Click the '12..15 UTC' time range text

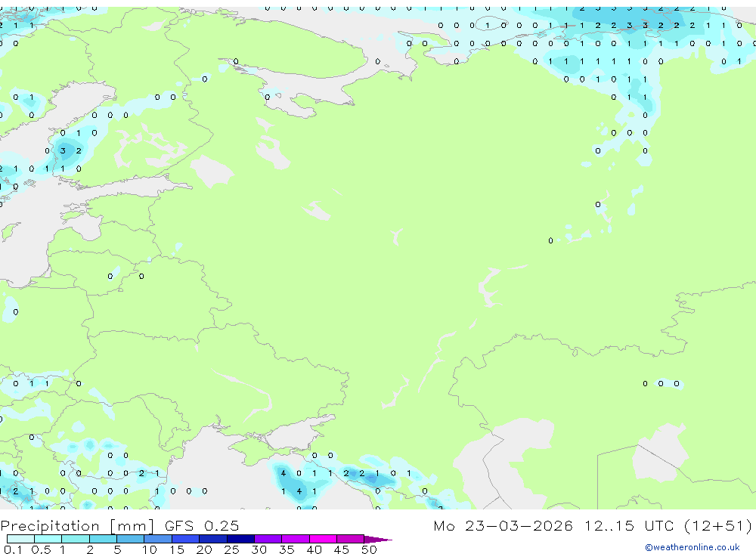pyautogui.click(x=630, y=525)
